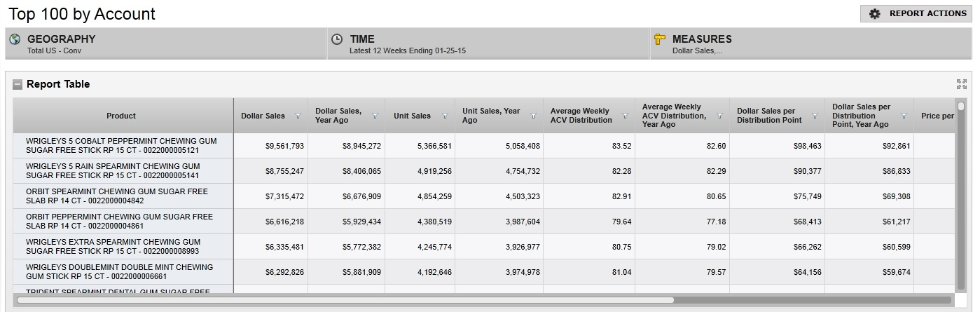Click the expand table fullscreen icon
Viewport: 980px width, 312px height.
[x=961, y=84]
